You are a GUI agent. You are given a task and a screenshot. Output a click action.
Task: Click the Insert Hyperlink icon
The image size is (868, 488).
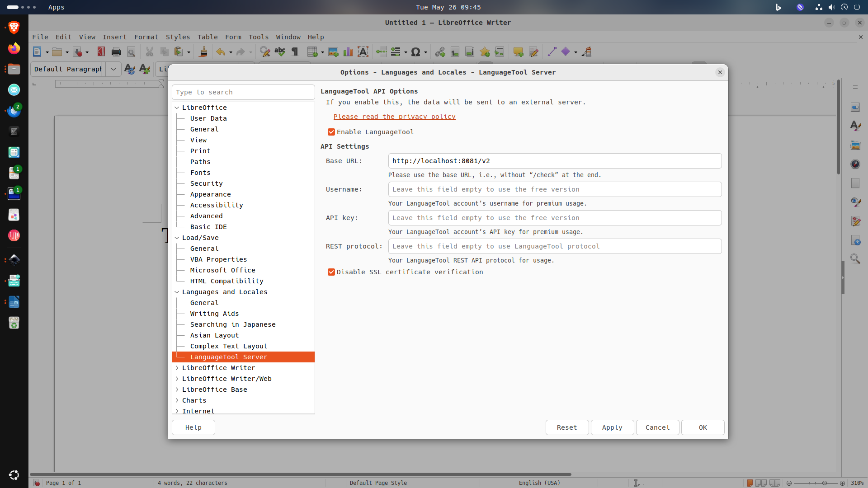pyautogui.click(x=440, y=52)
